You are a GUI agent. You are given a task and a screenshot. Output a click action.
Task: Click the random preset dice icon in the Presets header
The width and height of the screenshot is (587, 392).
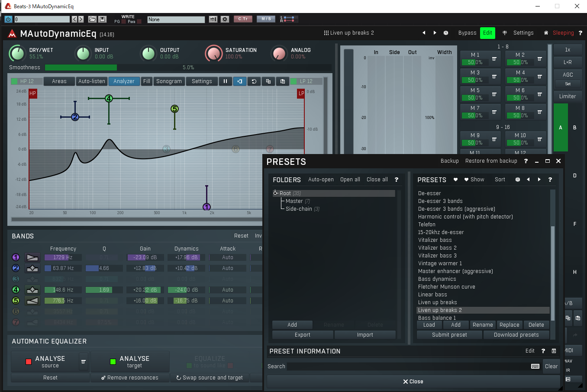(x=518, y=180)
